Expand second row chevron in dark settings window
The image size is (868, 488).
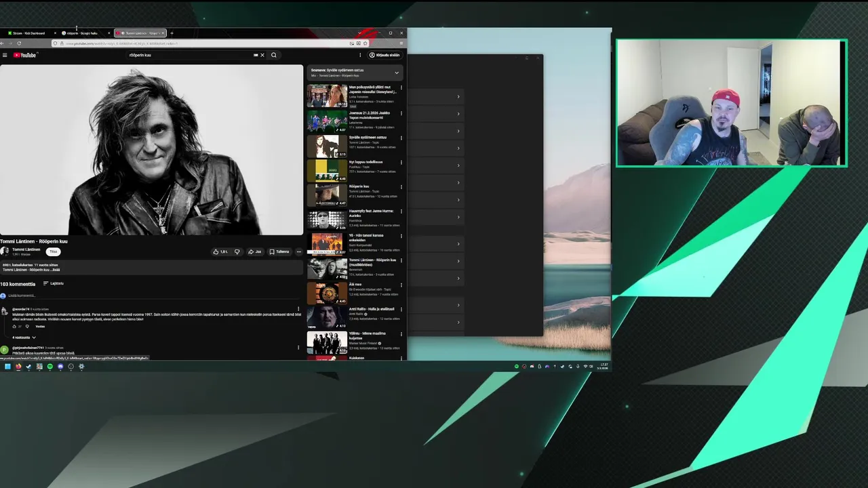pyautogui.click(x=458, y=113)
